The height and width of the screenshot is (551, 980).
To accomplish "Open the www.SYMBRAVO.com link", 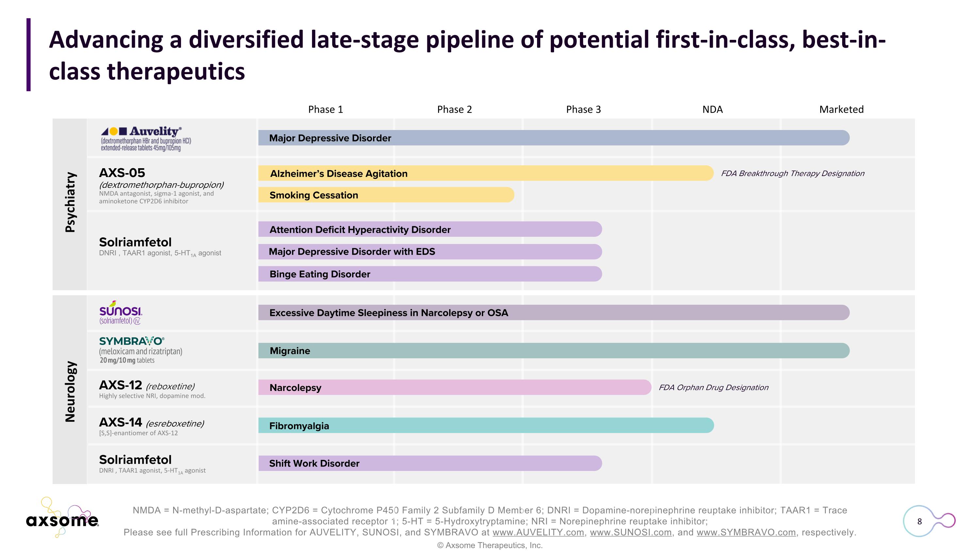I will coord(746,532).
